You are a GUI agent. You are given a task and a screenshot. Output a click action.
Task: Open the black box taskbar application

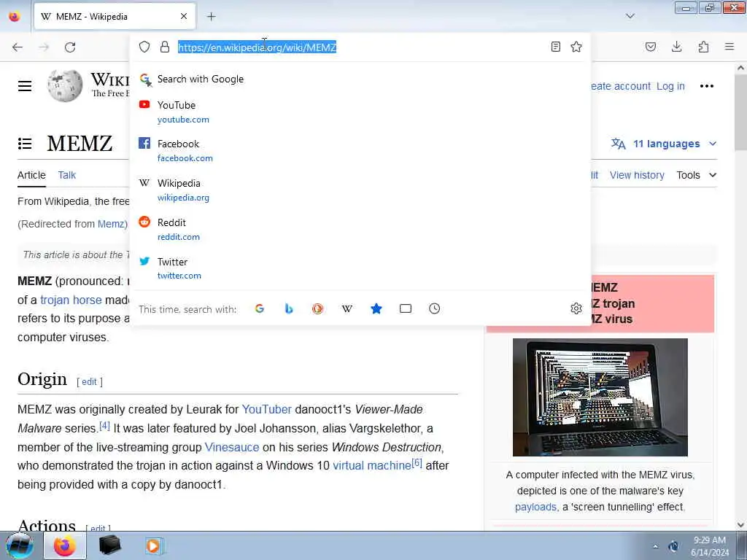pos(109,545)
